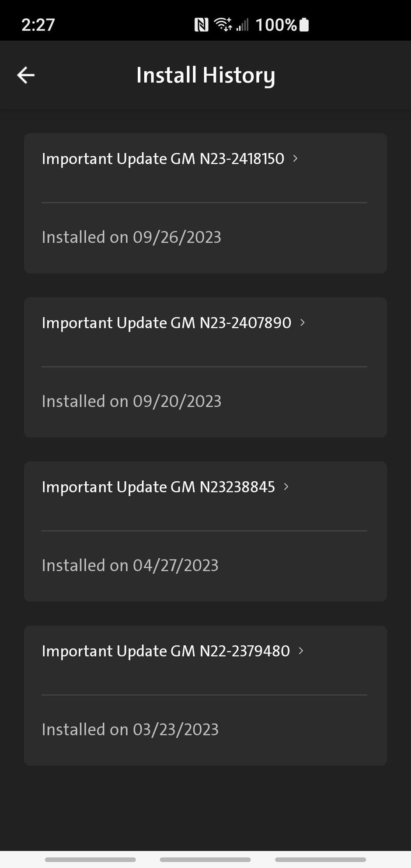Tap the back arrow icon

(x=26, y=75)
